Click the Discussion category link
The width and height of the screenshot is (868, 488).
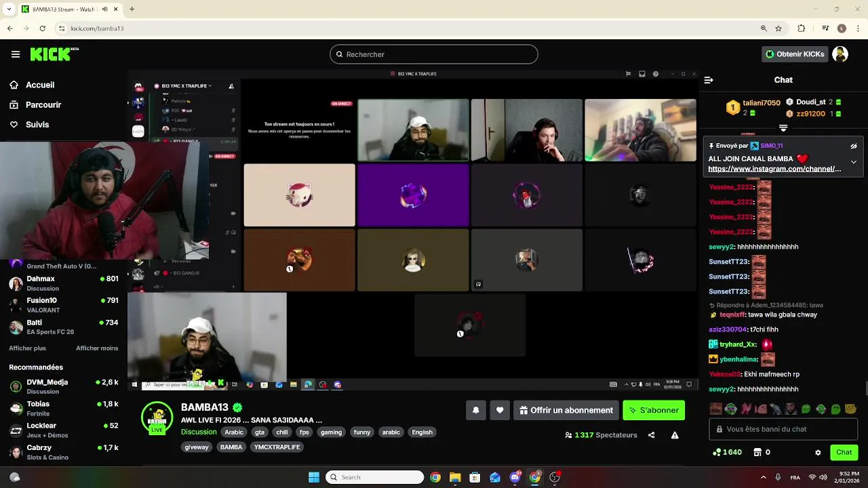(x=199, y=432)
